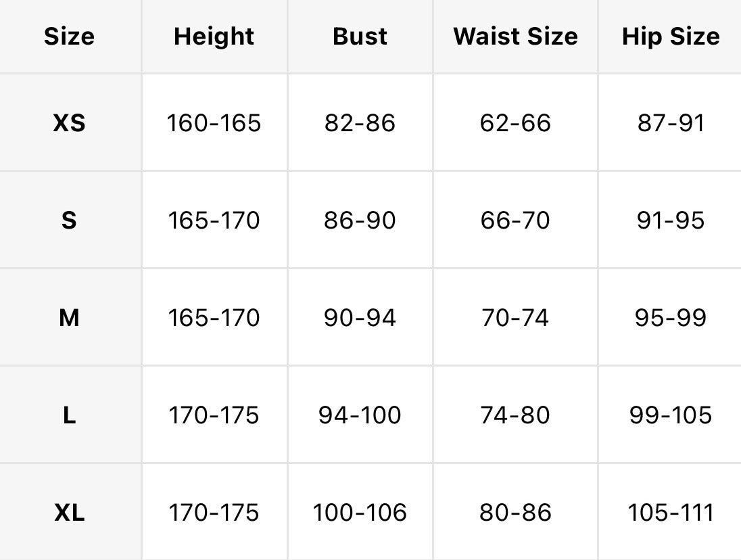The width and height of the screenshot is (741, 560).
Task: Select the M size row label
Action: [70, 318]
